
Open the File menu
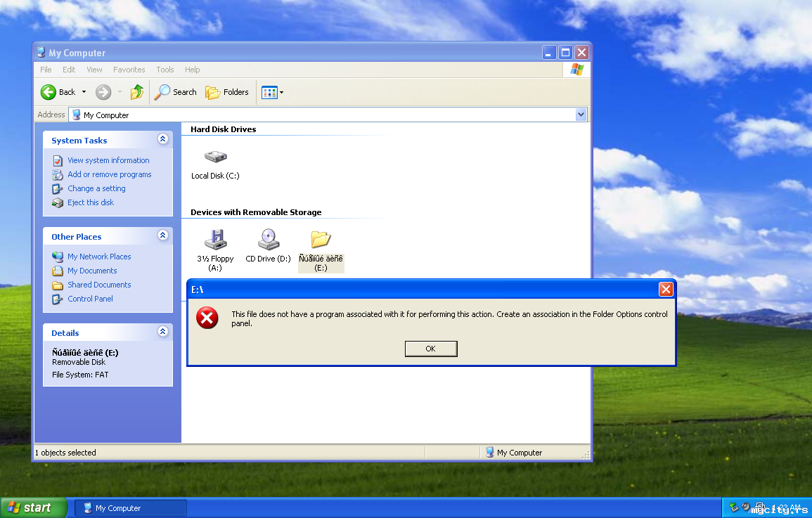46,70
